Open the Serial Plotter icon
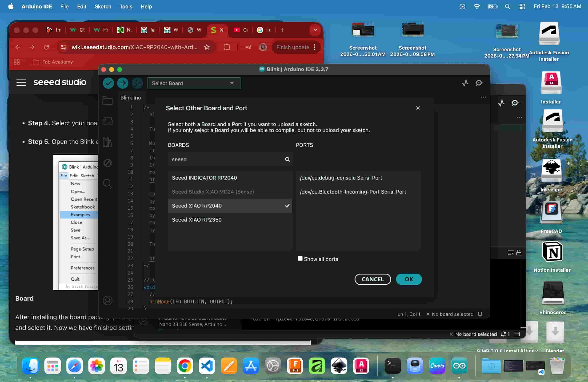 point(465,83)
